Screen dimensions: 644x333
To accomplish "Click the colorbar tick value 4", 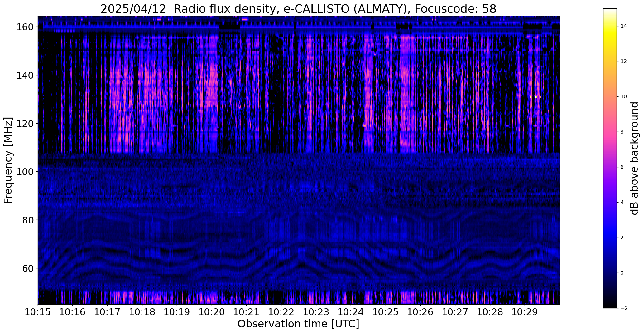I will point(622,203).
